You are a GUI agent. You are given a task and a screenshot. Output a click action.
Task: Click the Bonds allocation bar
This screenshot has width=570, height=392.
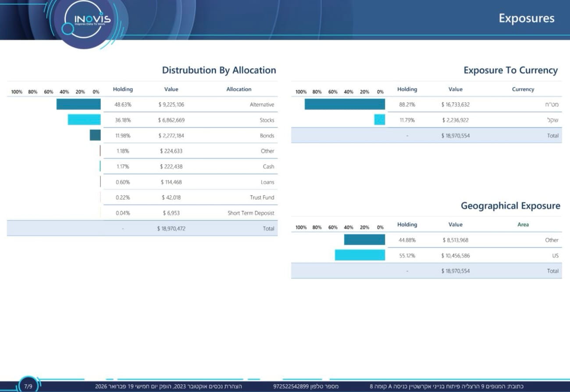(x=95, y=135)
